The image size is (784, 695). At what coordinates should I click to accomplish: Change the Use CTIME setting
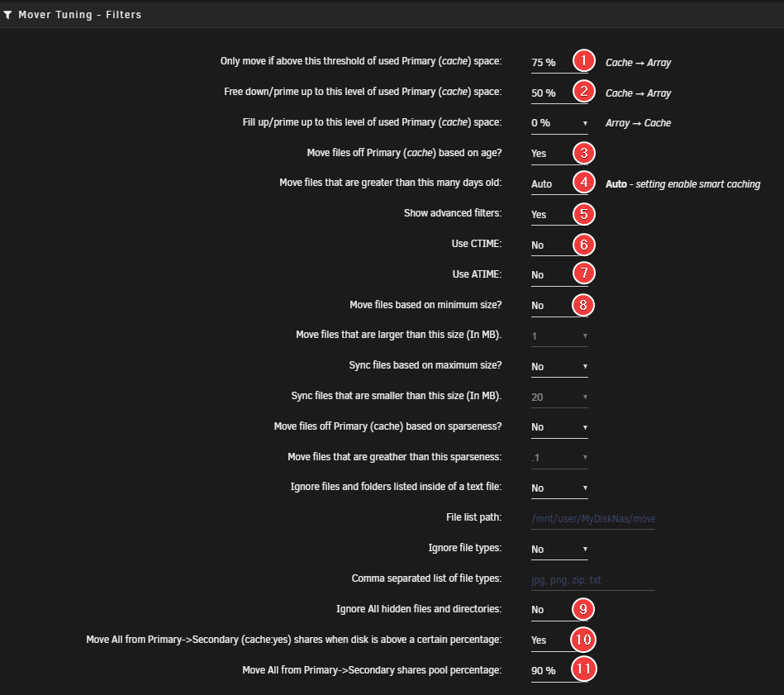coord(549,245)
